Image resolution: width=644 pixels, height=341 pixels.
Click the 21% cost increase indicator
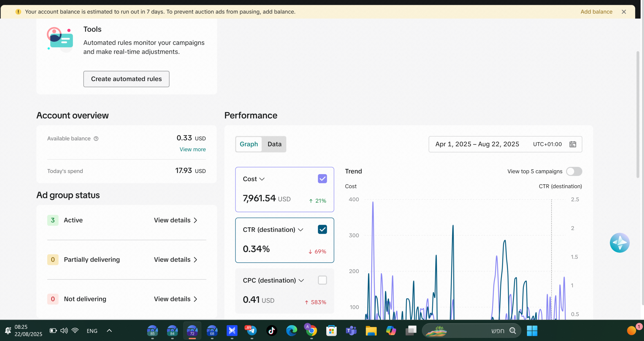pos(318,201)
